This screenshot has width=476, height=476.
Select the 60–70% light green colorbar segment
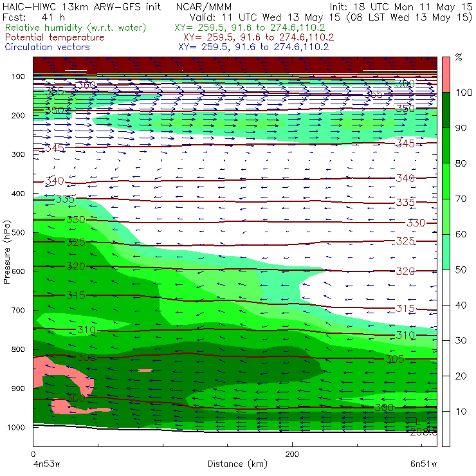[446, 216]
